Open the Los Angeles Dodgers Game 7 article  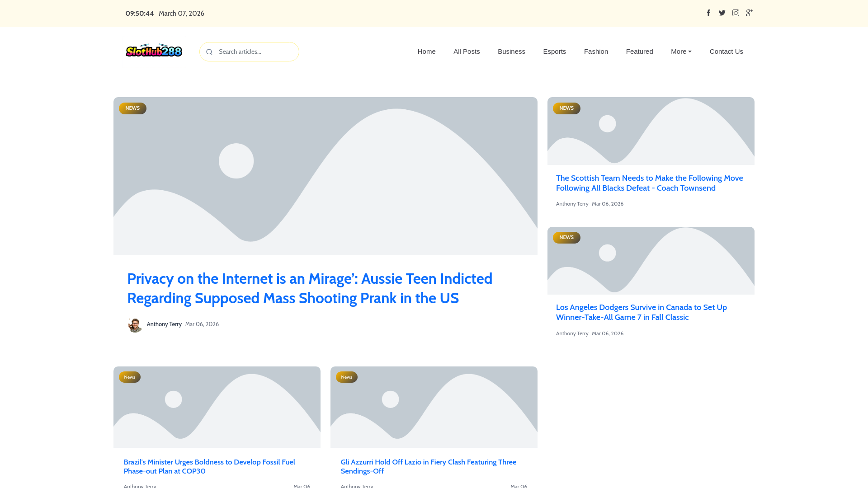[x=641, y=312]
